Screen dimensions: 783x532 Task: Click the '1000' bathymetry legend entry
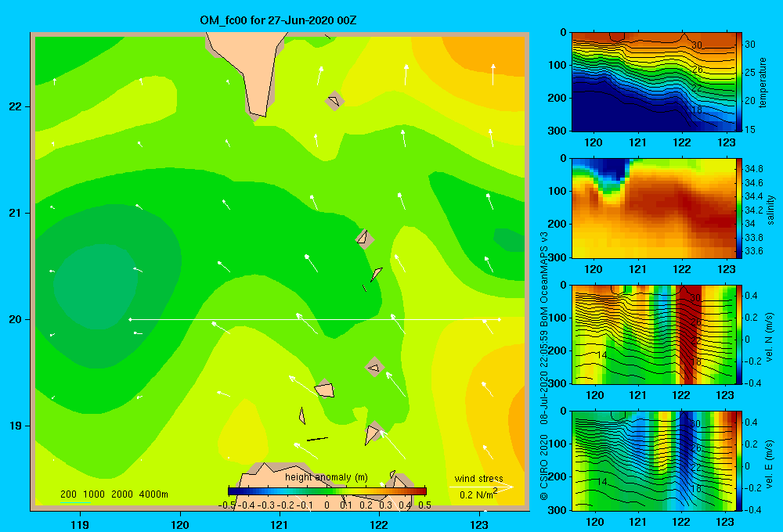coord(93,494)
